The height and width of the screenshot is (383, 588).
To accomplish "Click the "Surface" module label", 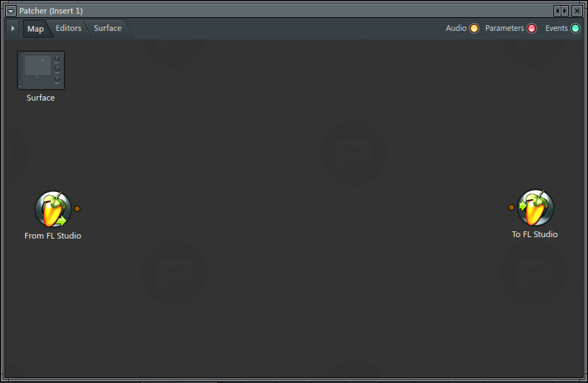I will [40, 98].
